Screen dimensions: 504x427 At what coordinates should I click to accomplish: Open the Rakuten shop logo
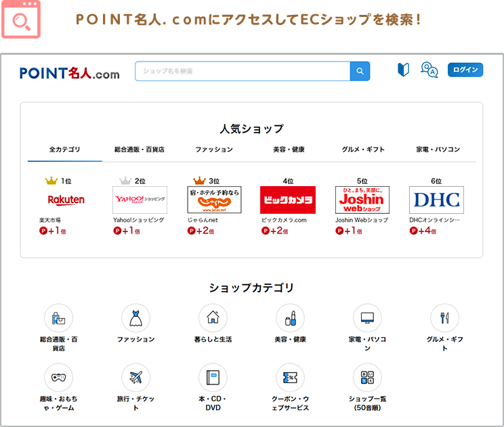click(66, 200)
